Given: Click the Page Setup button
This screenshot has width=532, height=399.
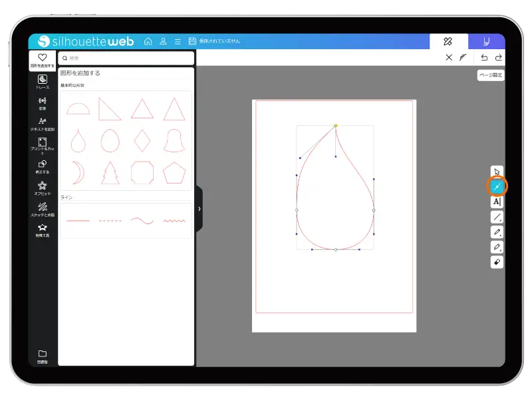Looking at the screenshot, I should point(491,75).
